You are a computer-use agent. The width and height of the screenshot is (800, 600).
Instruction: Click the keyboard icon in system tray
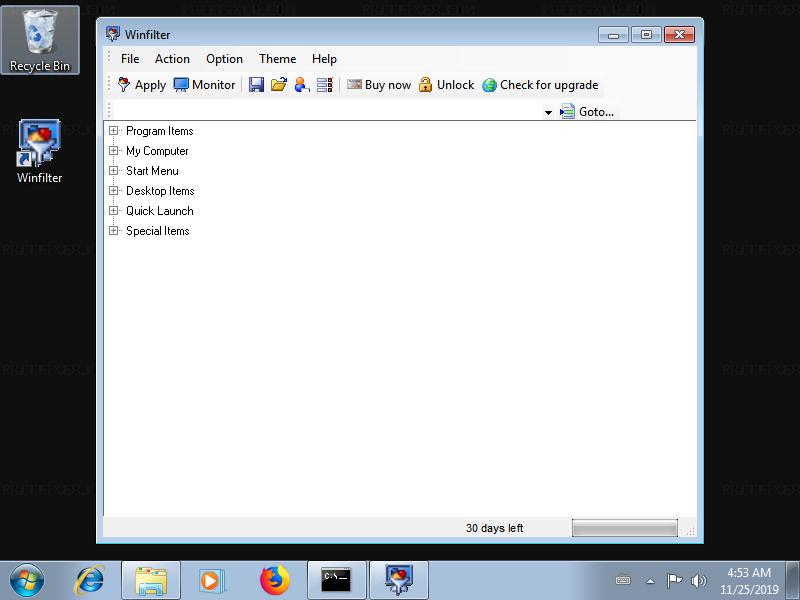623,580
